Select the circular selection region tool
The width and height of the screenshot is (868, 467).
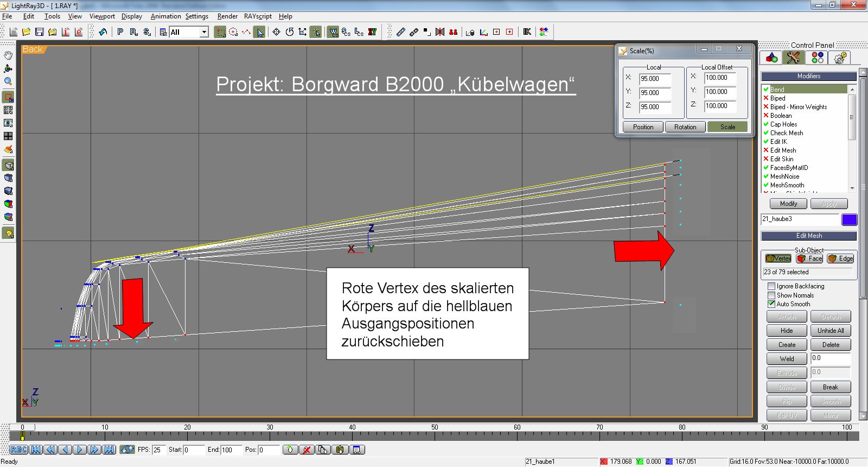point(233,32)
